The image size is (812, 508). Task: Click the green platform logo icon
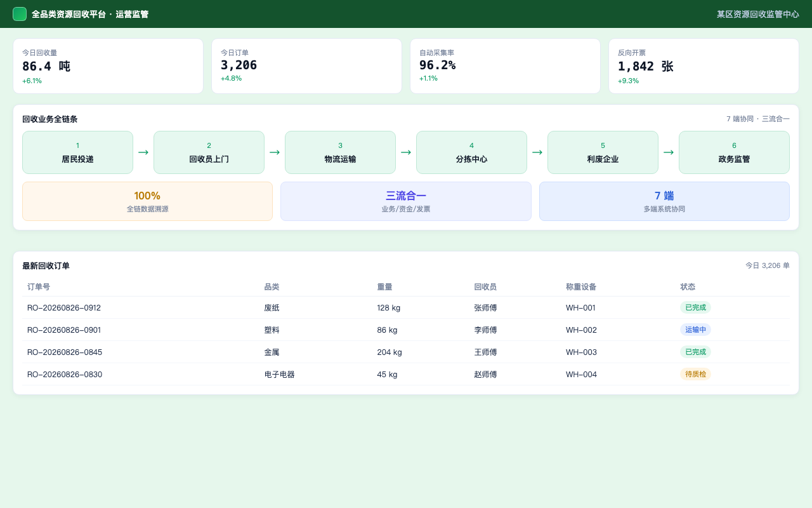[20, 14]
